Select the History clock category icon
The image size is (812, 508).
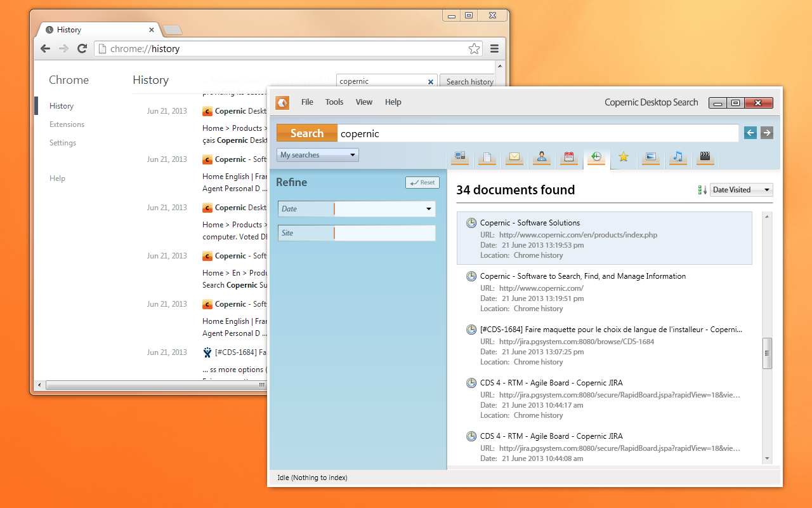596,157
